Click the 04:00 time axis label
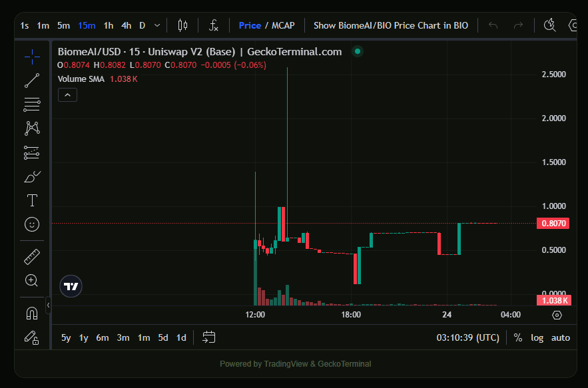 (x=511, y=315)
